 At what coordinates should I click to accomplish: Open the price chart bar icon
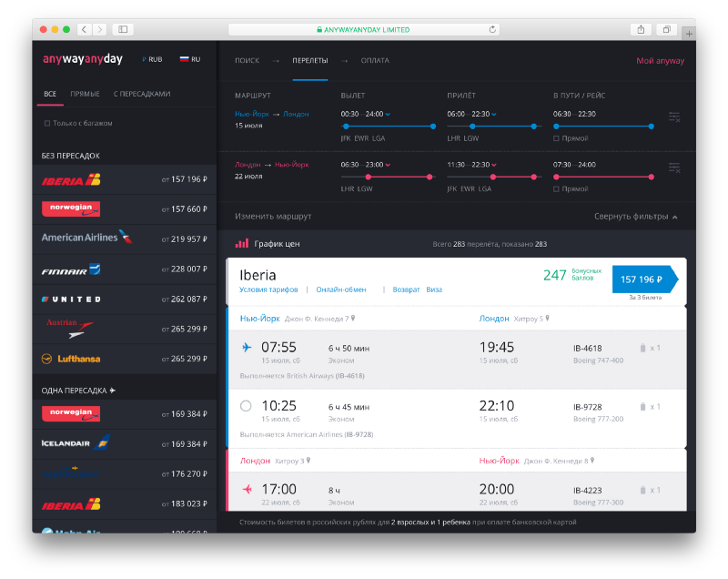click(242, 243)
